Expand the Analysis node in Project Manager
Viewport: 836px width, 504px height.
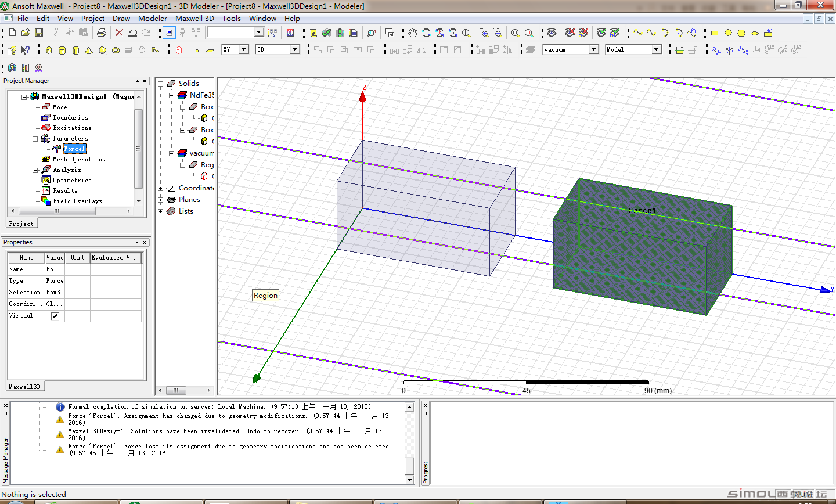[35, 170]
